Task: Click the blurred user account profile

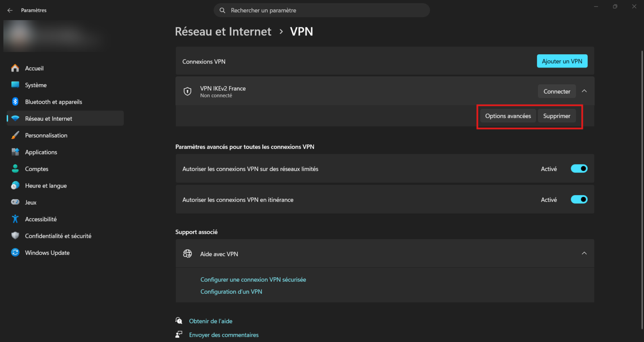Action: pos(54,36)
